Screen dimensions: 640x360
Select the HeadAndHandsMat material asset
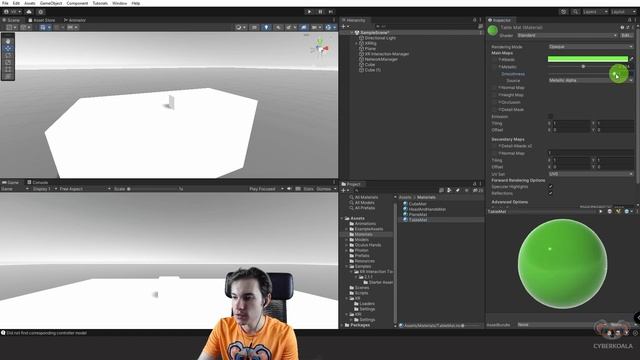pyautogui.click(x=427, y=209)
